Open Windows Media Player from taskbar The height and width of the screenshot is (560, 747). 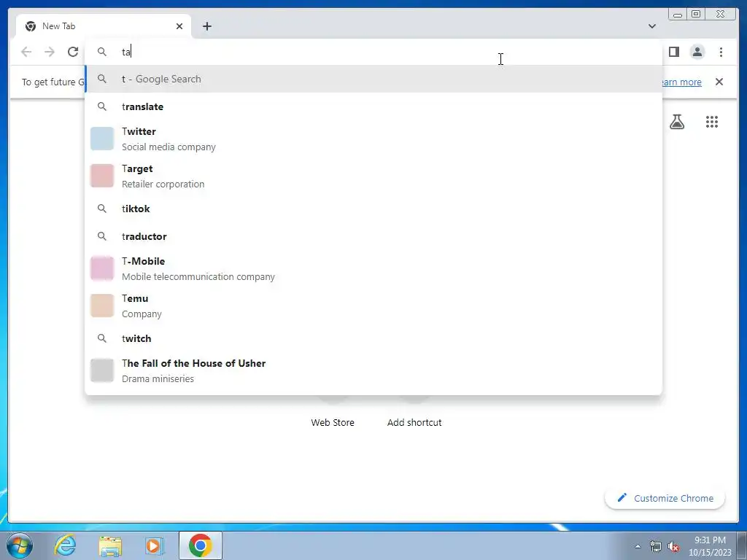tap(154, 545)
